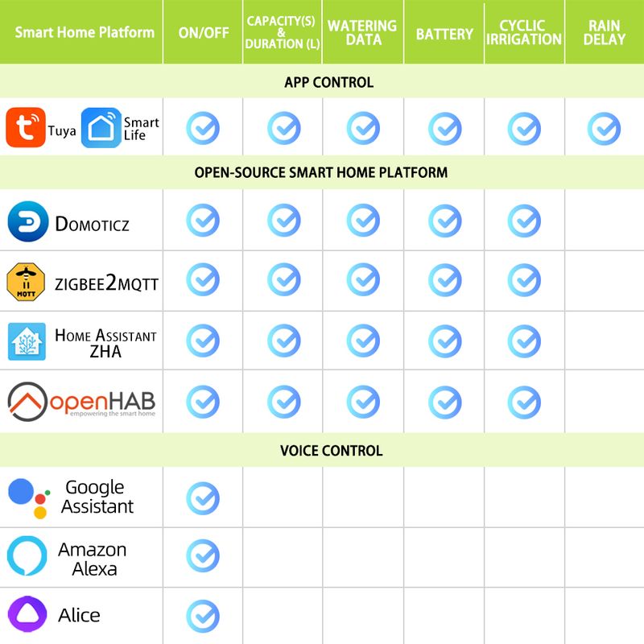Screen dimensions: 644x644
Task: Click the Smart Life app icon
Action: (x=101, y=128)
